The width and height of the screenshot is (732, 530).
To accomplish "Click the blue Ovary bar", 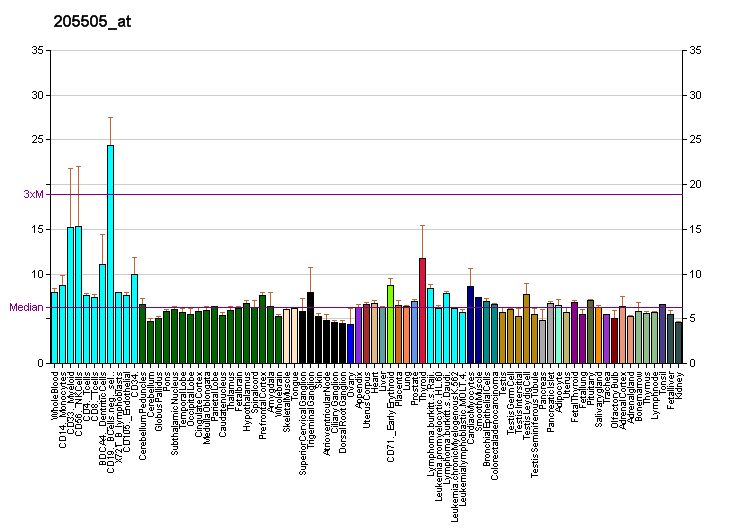I will pos(351,344).
